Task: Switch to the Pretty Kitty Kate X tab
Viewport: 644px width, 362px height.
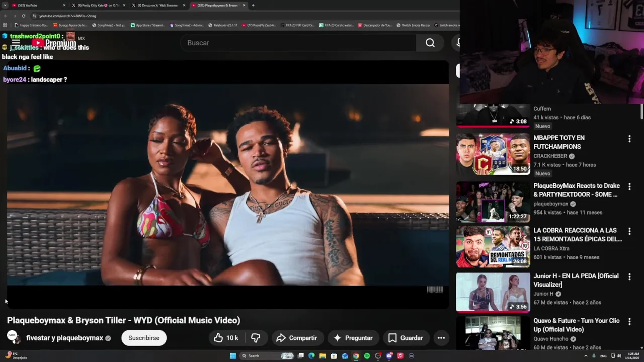Action: tap(99, 5)
